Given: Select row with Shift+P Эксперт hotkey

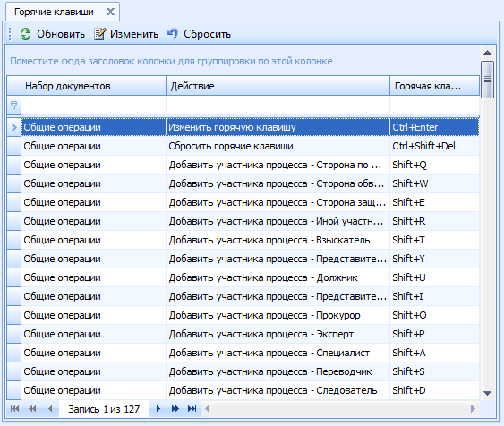Looking at the screenshot, I should [x=243, y=334].
